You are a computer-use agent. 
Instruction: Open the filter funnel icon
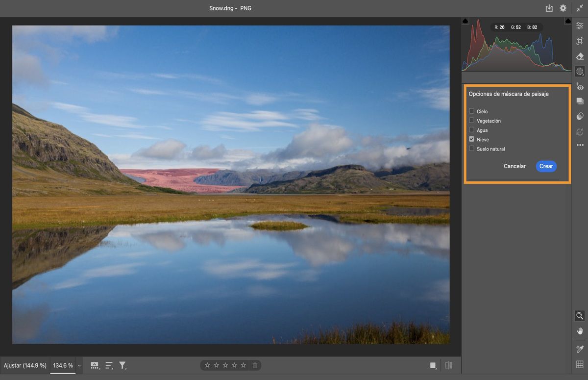coord(122,365)
